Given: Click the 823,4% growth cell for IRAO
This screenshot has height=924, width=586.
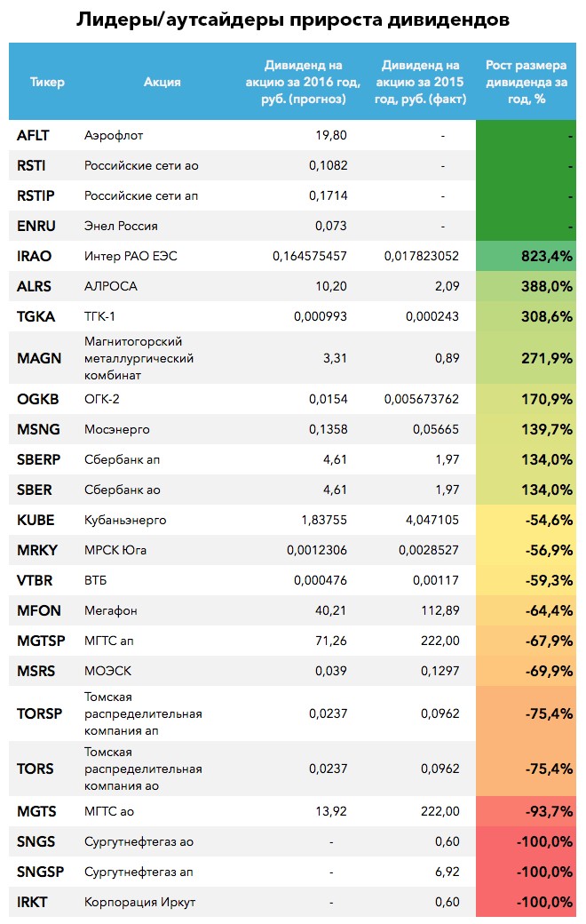Looking at the screenshot, I should [x=526, y=256].
